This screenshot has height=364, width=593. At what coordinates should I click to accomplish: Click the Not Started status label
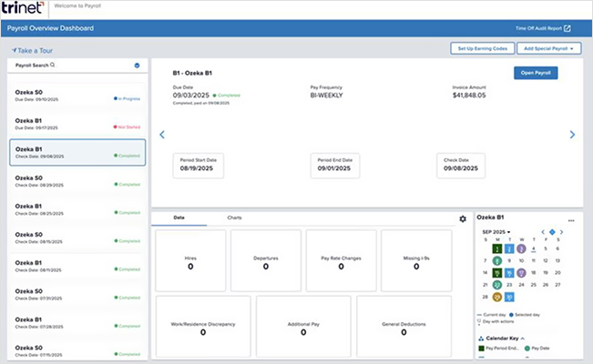click(128, 127)
